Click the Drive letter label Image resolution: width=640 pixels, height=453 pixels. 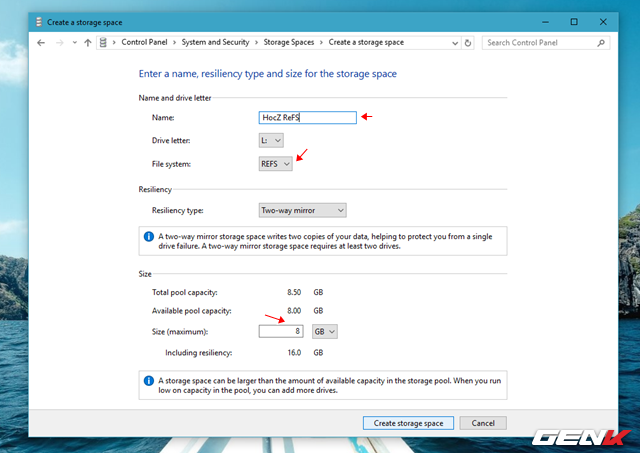coord(171,140)
